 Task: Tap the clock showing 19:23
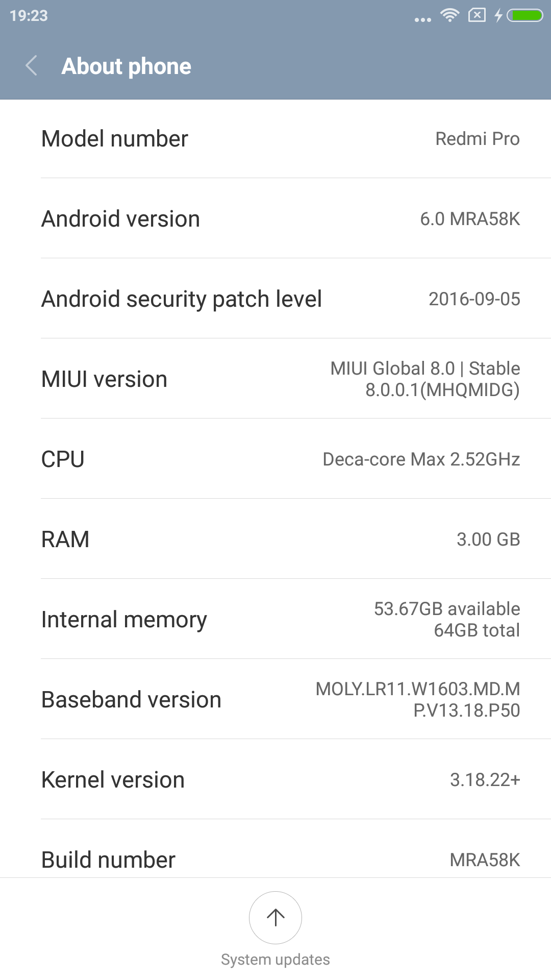click(x=29, y=16)
